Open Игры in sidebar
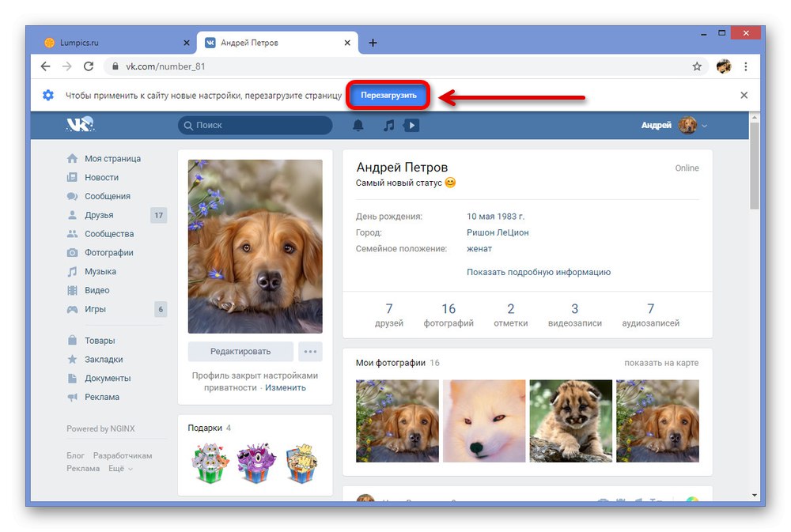The width and height of the screenshot is (791, 532). (x=96, y=309)
